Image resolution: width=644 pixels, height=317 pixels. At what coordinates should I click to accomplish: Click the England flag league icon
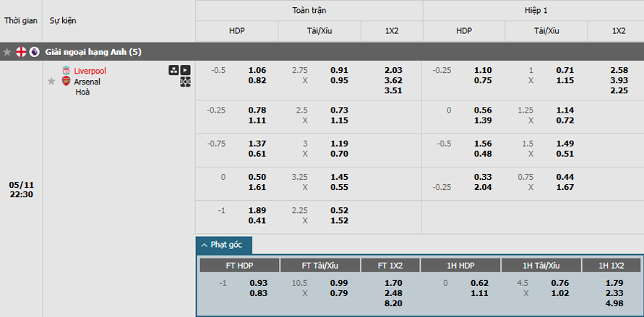point(21,52)
